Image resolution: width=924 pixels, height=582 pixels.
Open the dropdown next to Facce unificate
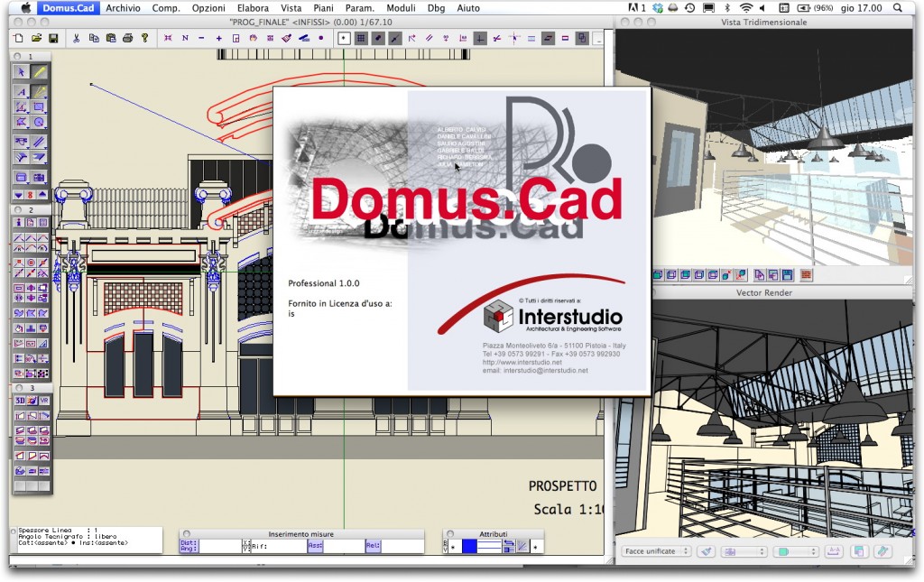pyautogui.click(x=743, y=550)
